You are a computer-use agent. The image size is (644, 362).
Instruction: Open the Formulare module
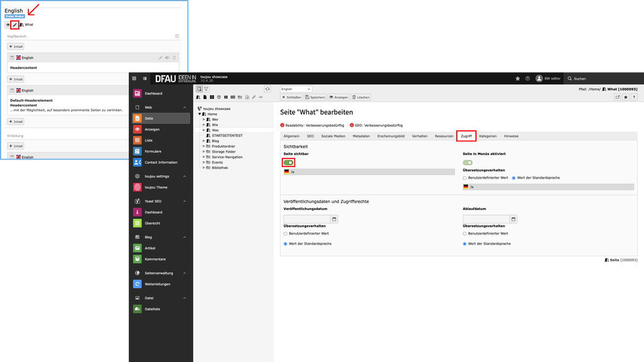pos(153,151)
